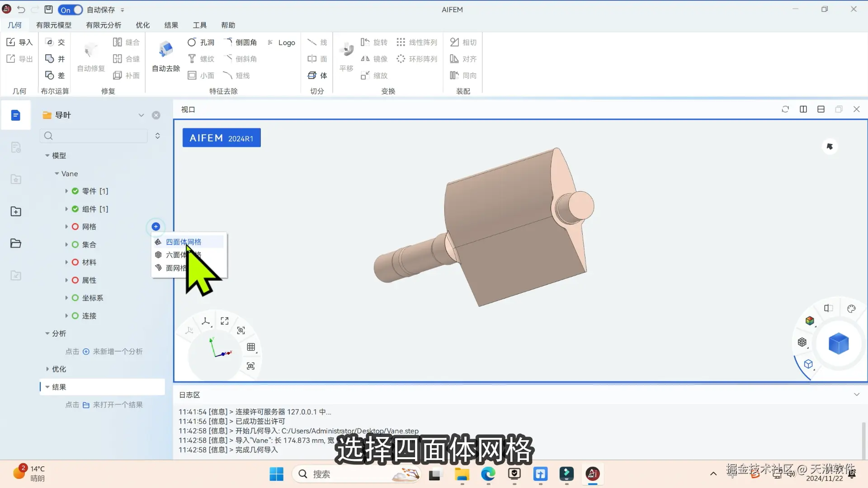Viewport: 868px width, 488px height.
Task: Open the 几何 ribbon tab
Action: (14, 25)
